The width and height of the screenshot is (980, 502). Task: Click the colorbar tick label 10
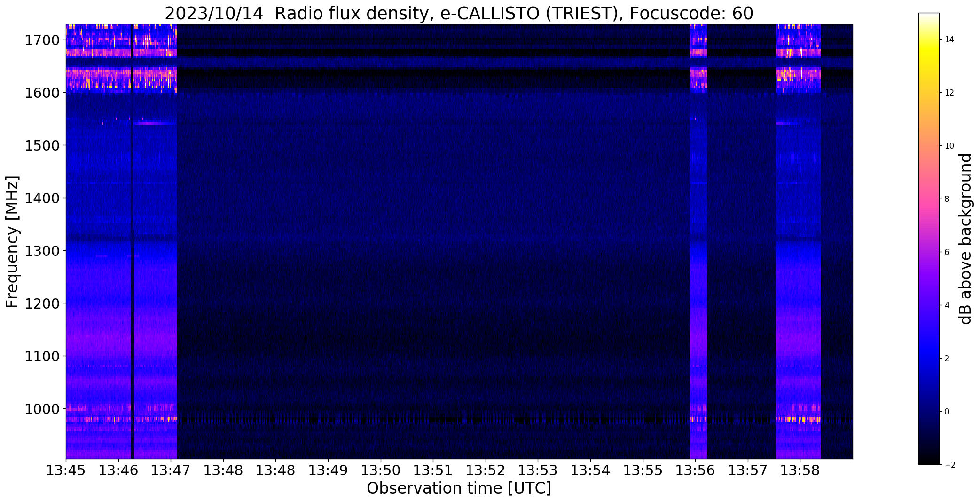pyautogui.click(x=949, y=146)
